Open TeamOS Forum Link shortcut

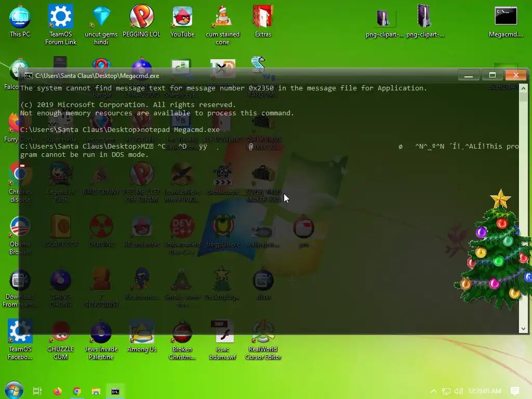[61, 24]
